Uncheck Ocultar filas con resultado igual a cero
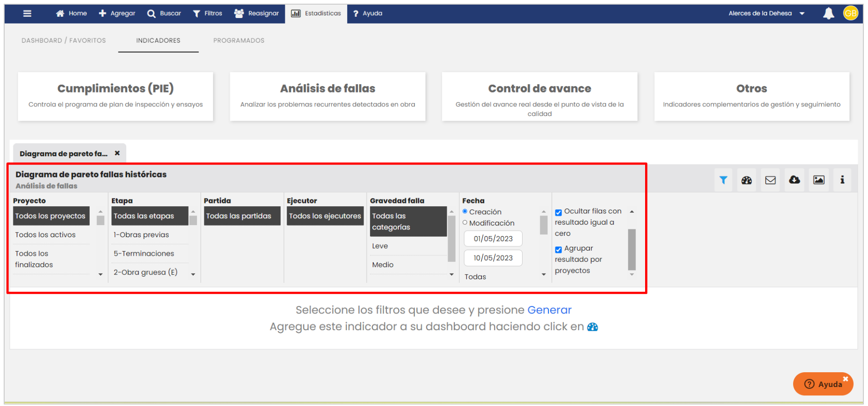Image resolution: width=868 pixels, height=406 pixels. pos(559,212)
